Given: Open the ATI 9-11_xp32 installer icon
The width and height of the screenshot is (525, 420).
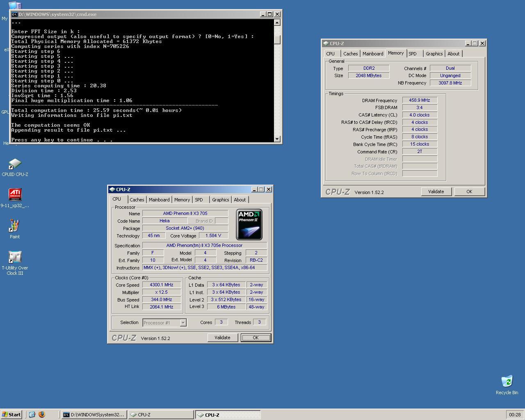Looking at the screenshot, I should click(x=15, y=198).
